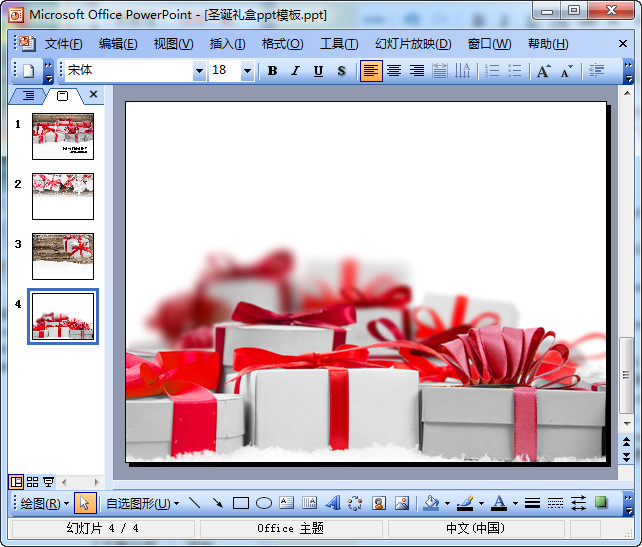642x547 pixels.
Task: Click the Decrease Indent icon
Action: click(x=596, y=71)
